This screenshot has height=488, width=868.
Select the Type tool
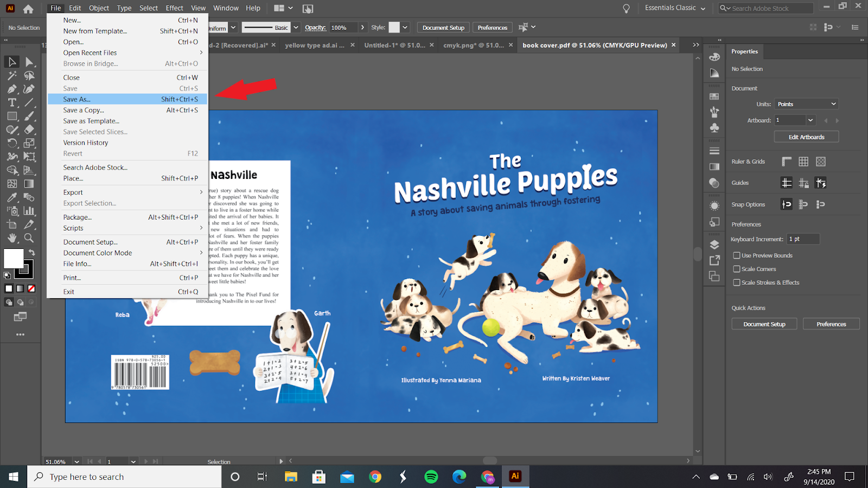[12, 102]
